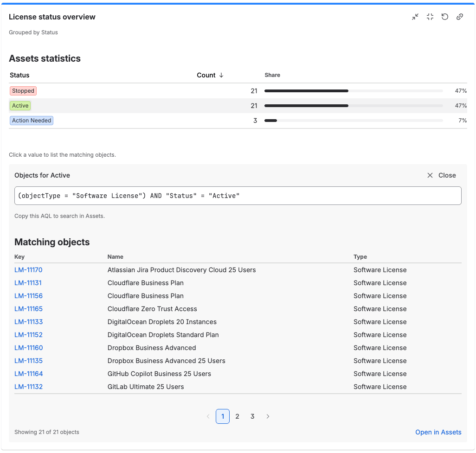The height and width of the screenshot is (453, 476).
Task: Go to page 2 of matching objects
Action: [x=238, y=416]
